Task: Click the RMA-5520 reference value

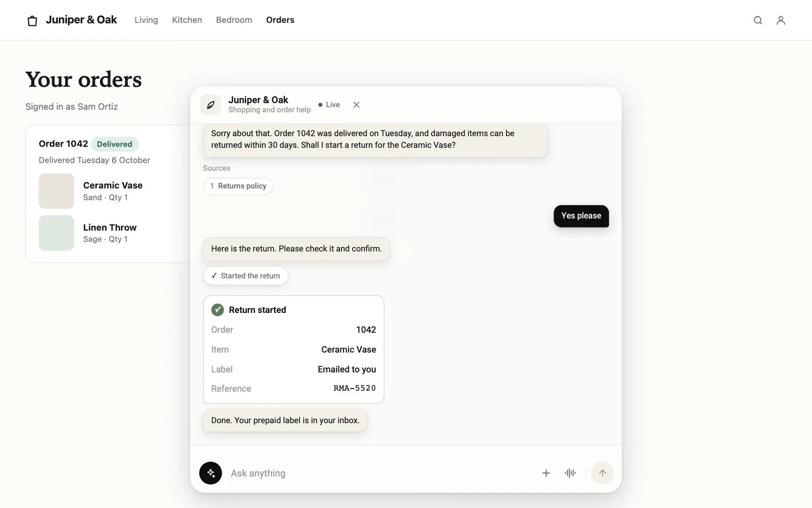Action: coord(355,388)
